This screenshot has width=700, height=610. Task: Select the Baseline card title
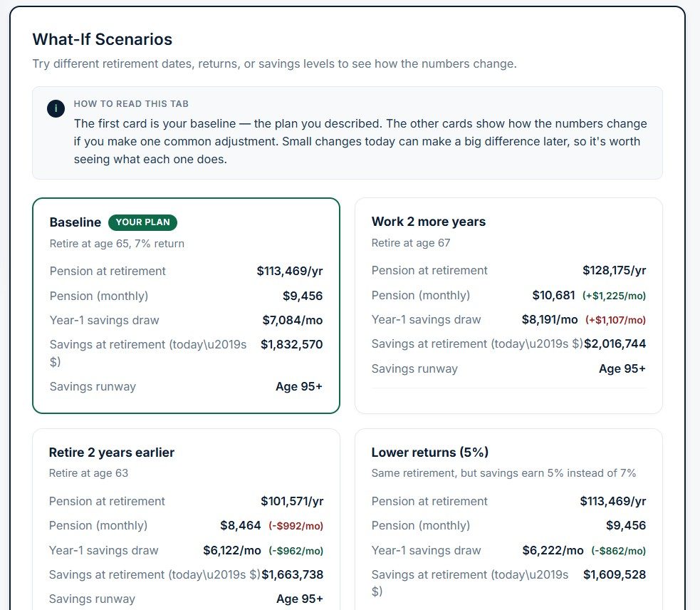tap(75, 222)
